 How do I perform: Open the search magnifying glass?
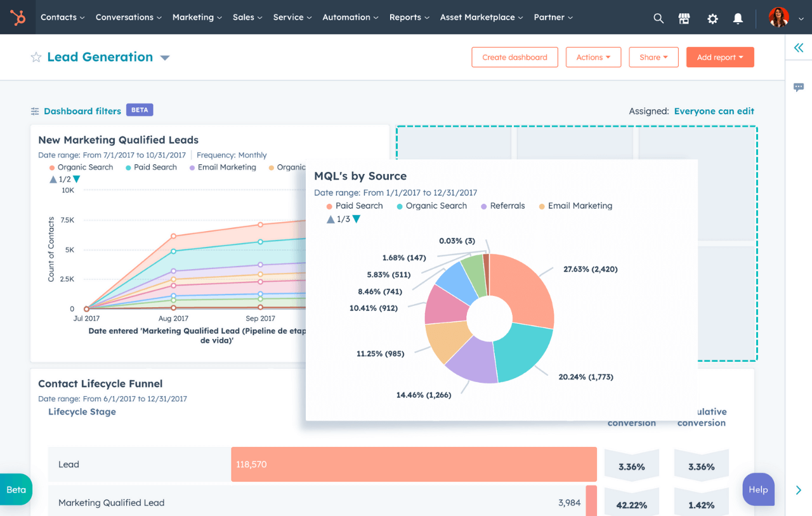[658, 18]
